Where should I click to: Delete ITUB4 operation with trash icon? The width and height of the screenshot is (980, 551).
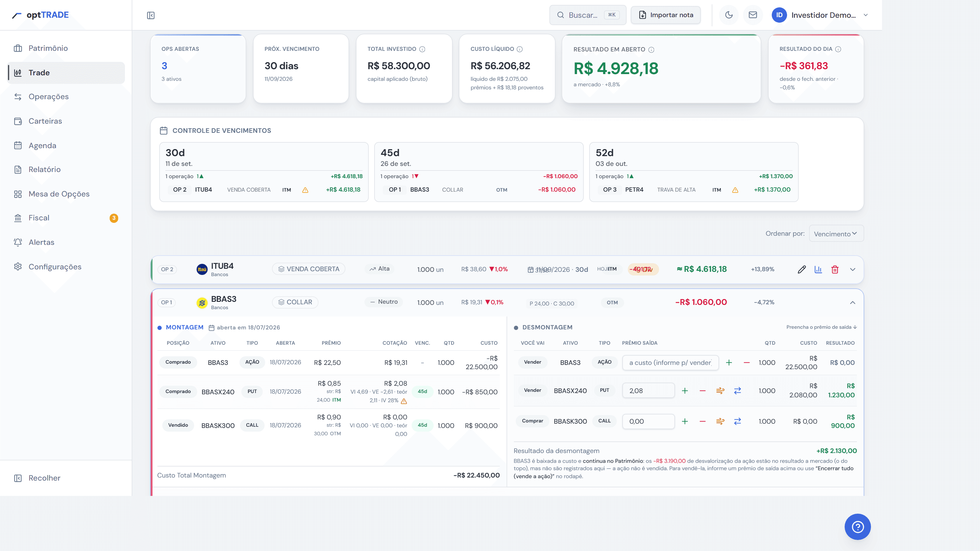tap(835, 270)
